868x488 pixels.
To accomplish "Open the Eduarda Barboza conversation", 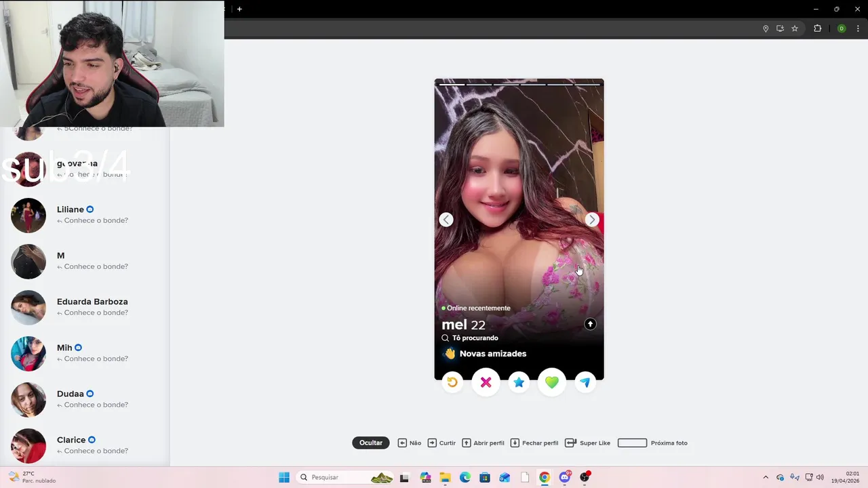I will pyautogui.click(x=85, y=307).
